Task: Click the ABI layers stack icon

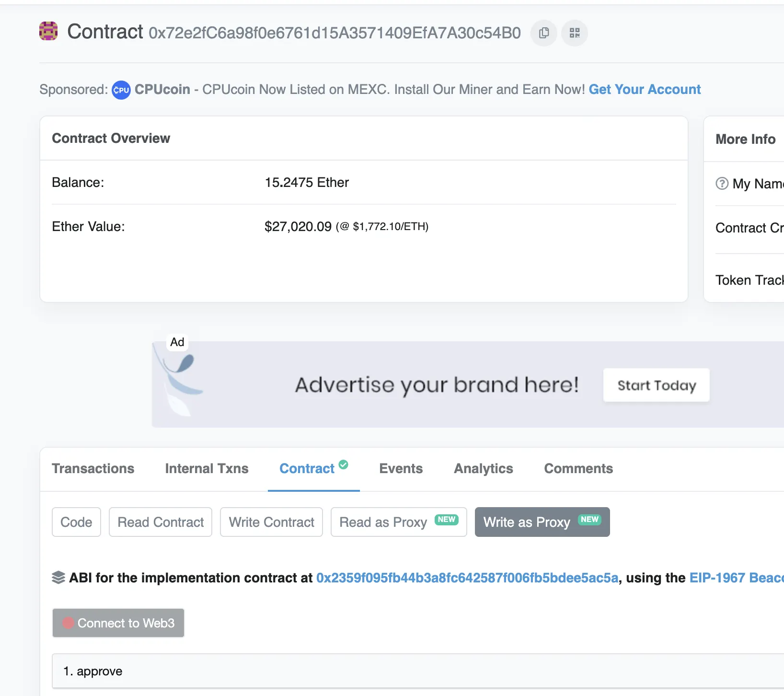Action: click(58, 578)
